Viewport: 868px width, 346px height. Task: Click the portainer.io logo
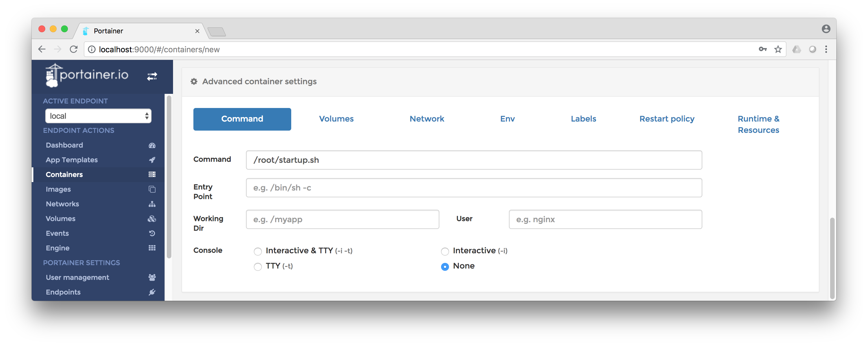click(87, 75)
